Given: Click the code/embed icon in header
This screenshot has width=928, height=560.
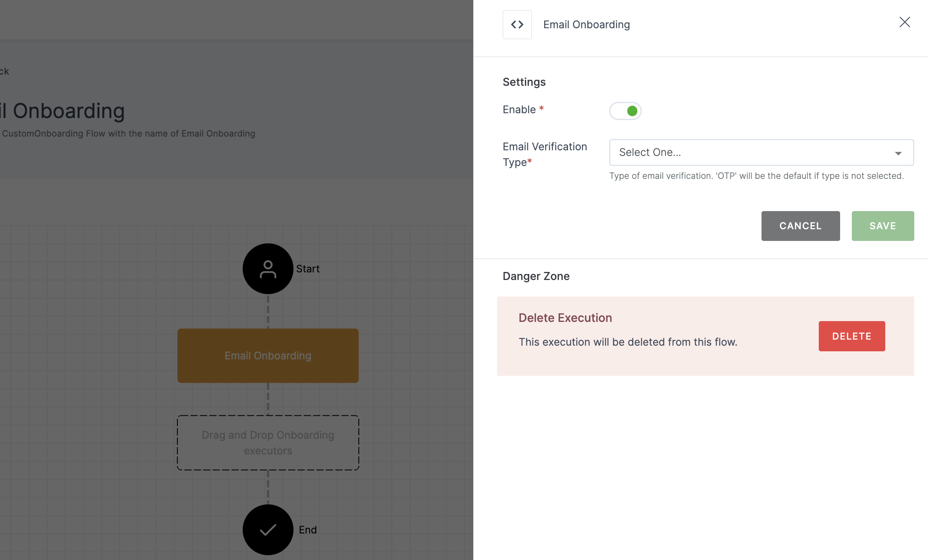Looking at the screenshot, I should point(517,24).
